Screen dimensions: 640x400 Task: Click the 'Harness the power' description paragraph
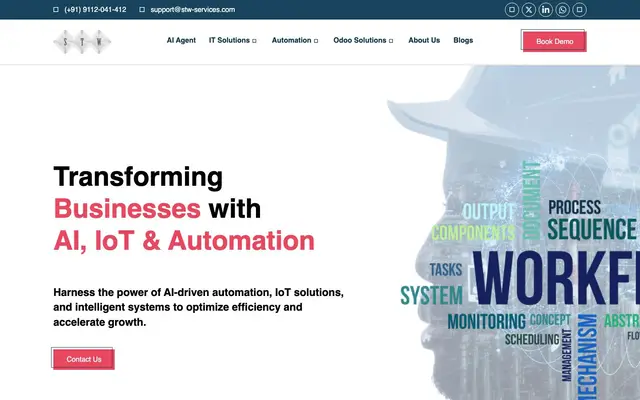point(198,307)
